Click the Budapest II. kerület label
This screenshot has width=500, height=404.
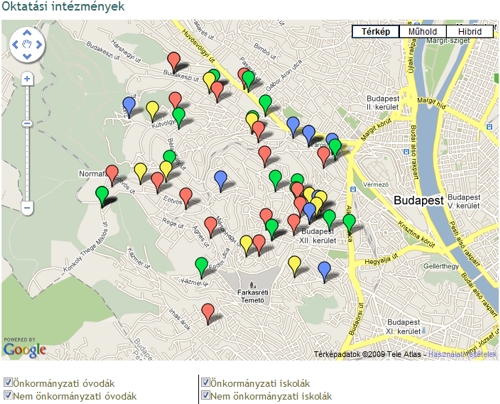point(383,103)
